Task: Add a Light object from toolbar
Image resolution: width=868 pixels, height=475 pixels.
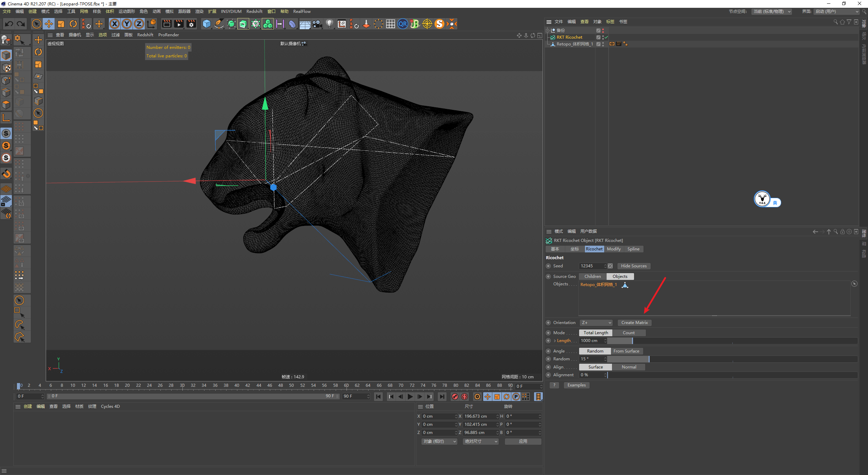Action: point(329,24)
